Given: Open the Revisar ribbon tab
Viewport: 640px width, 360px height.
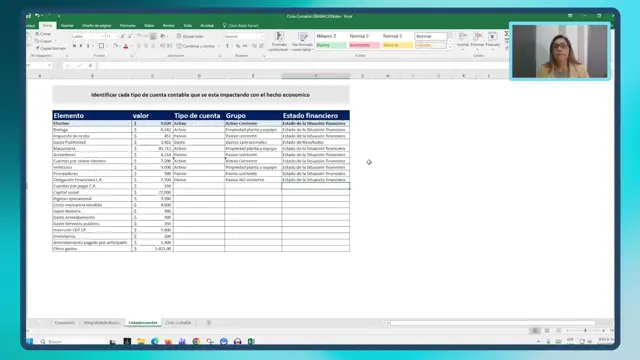Looking at the screenshot, I should [169, 25].
